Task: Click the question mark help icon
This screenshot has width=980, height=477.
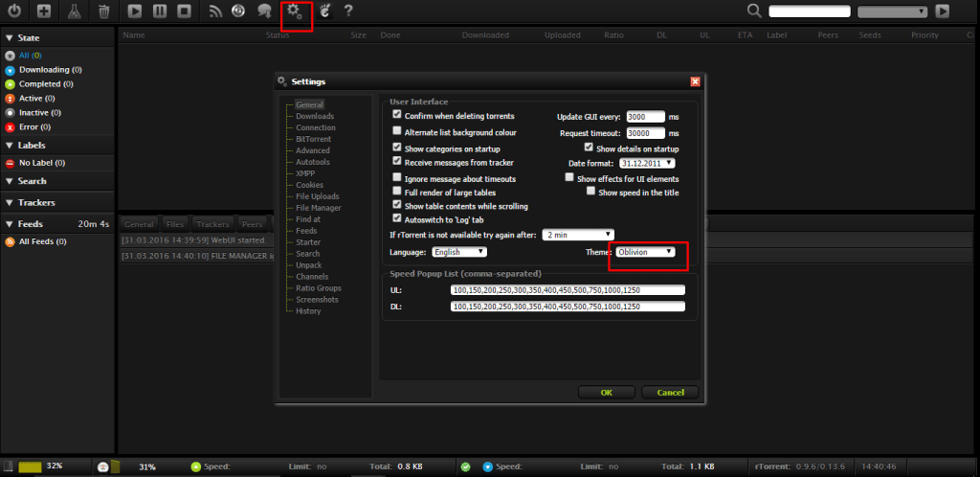Action: coord(348,11)
